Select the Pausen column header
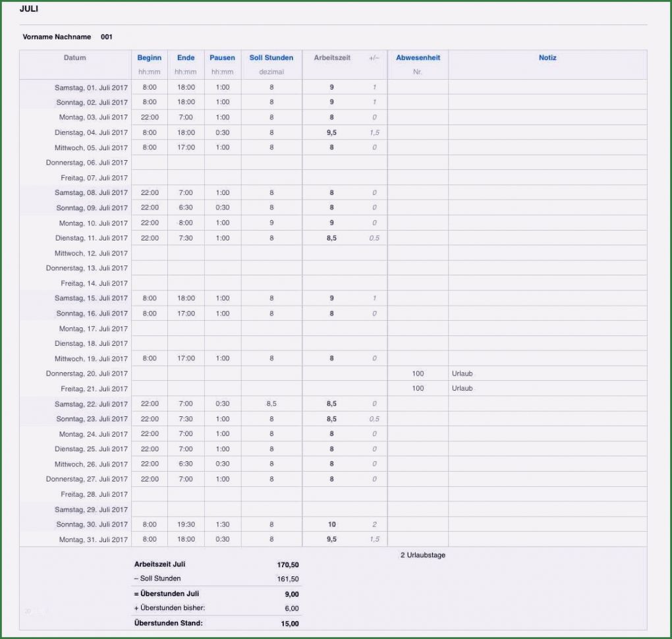This screenshot has width=672, height=639. pos(222,58)
